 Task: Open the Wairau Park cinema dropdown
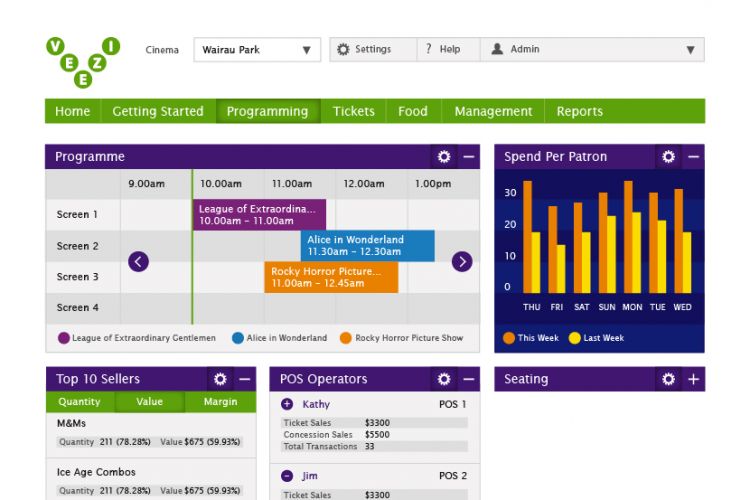pyautogui.click(x=257, y=50)
